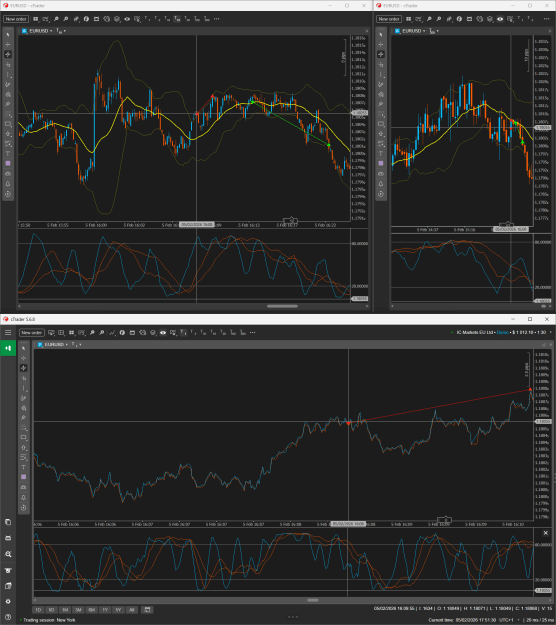Screen dimensions: 556x625
Task: Click alert bell icon in bottom chart sidebar
Action: point(24,497)
